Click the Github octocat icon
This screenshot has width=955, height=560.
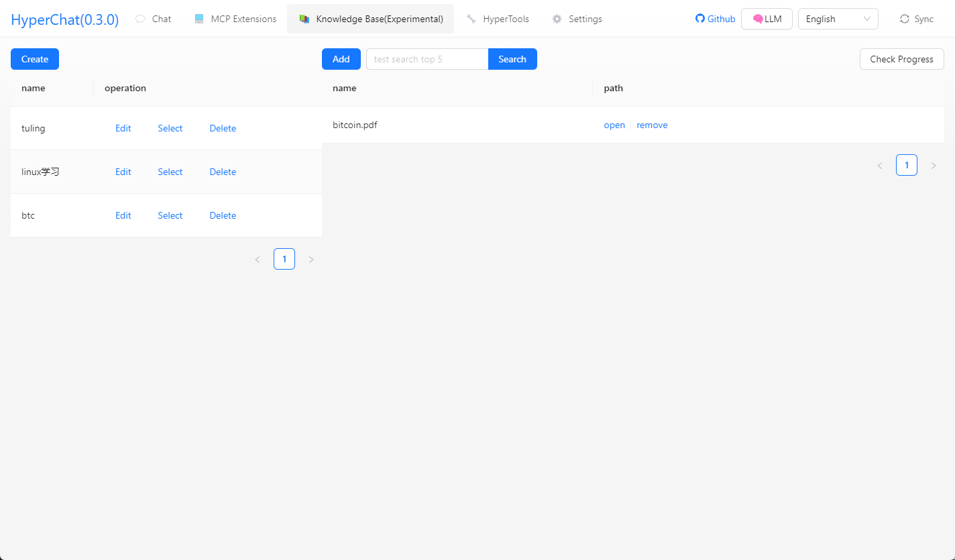700,19
